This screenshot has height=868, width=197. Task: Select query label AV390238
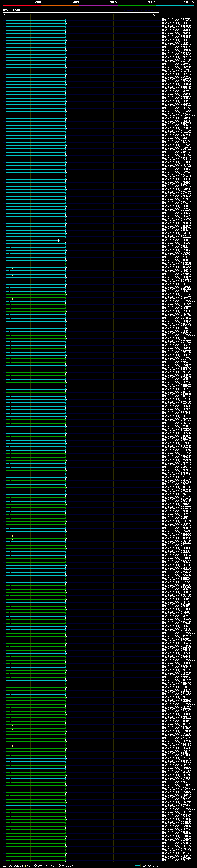[11, 10]
